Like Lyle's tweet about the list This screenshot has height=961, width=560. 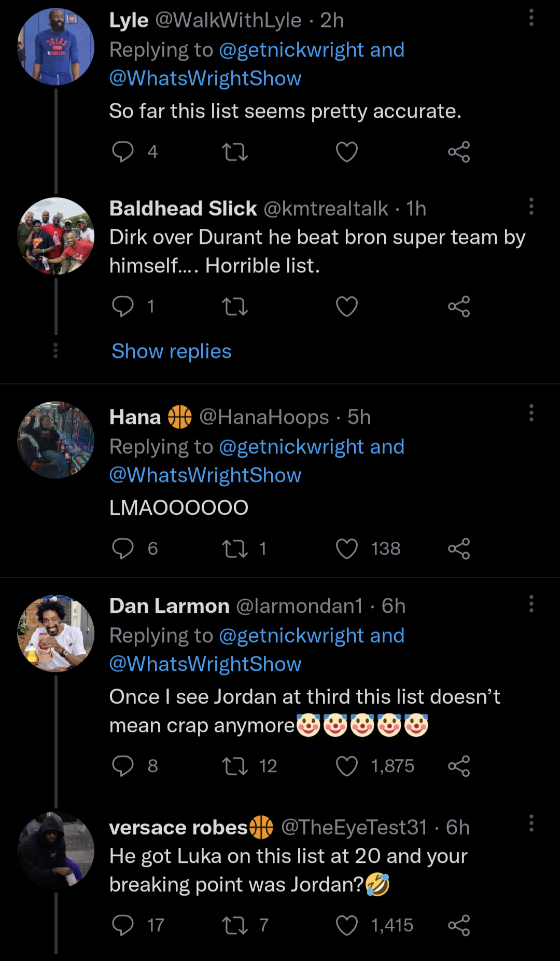[x=347, y=152]
